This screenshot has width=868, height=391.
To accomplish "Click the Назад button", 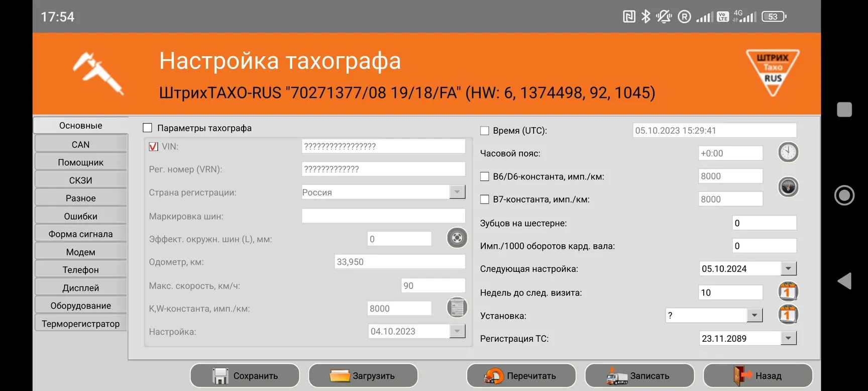I will (x=758, y=375).
